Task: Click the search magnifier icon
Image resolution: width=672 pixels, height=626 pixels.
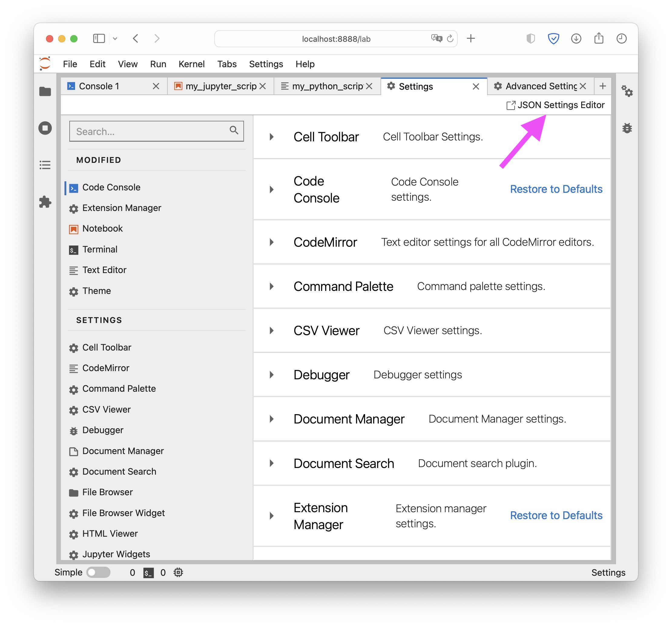Action: 234,130
